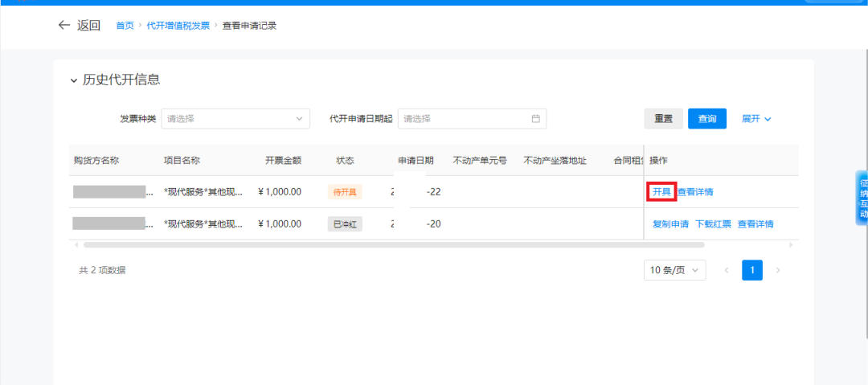Click the scrollbar right arrow
This screenshot has width=868, height=385.
(x=791, y=244)
